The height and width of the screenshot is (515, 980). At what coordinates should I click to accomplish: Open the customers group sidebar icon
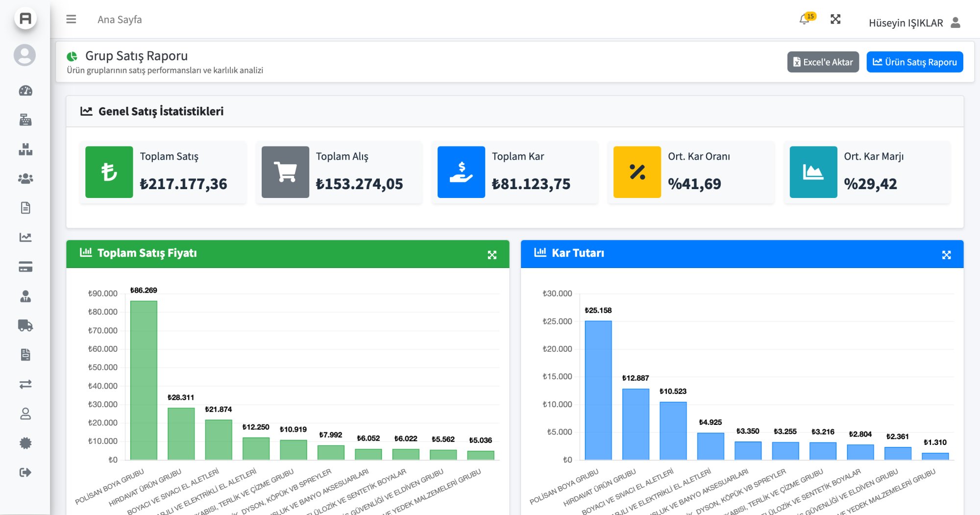pos(25,179)
